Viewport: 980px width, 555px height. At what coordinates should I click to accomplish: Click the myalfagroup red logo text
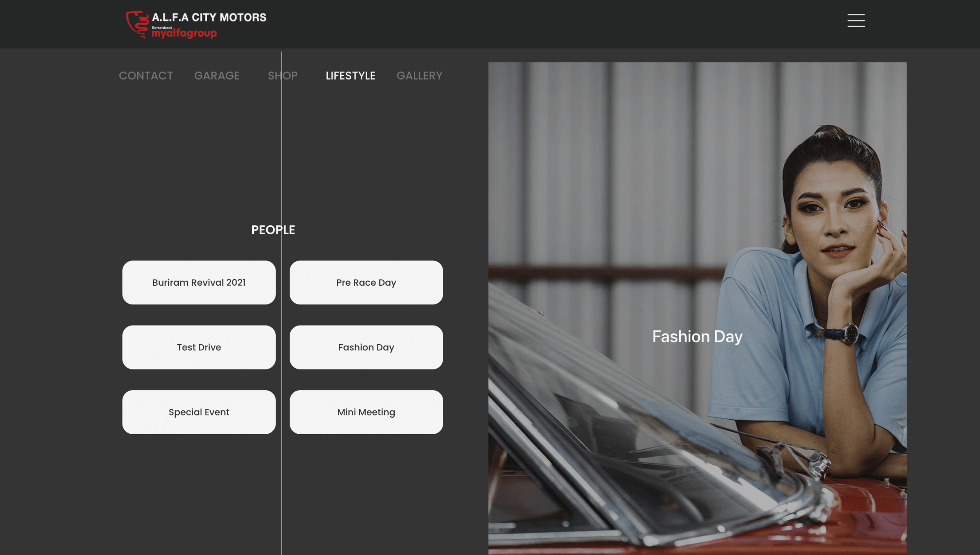(x=184, y=34)
